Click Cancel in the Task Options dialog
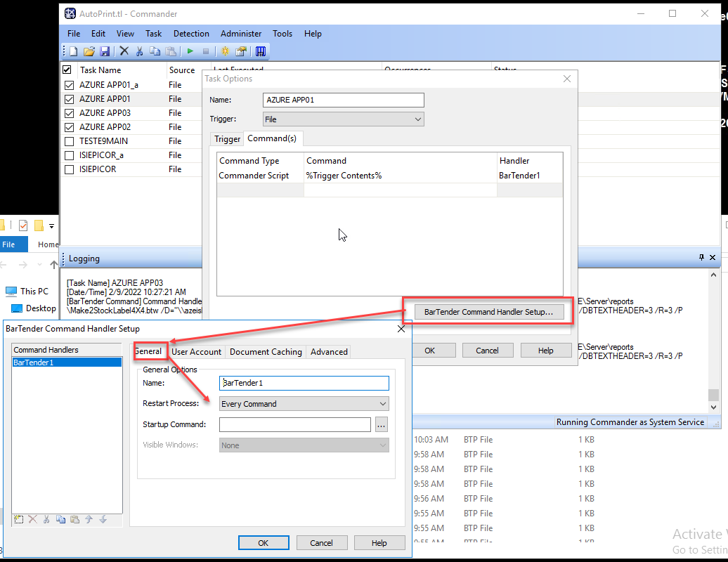This screenshot has height=562, width=728. 488,351
